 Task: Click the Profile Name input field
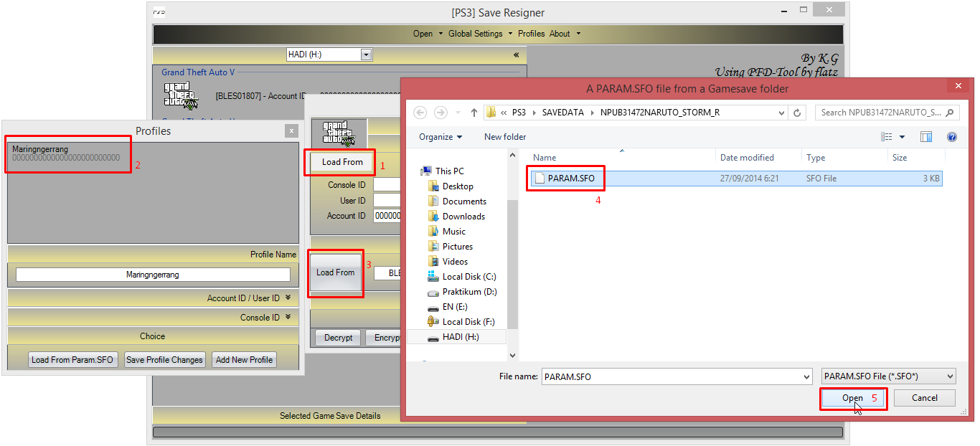[x=153, y=275]
